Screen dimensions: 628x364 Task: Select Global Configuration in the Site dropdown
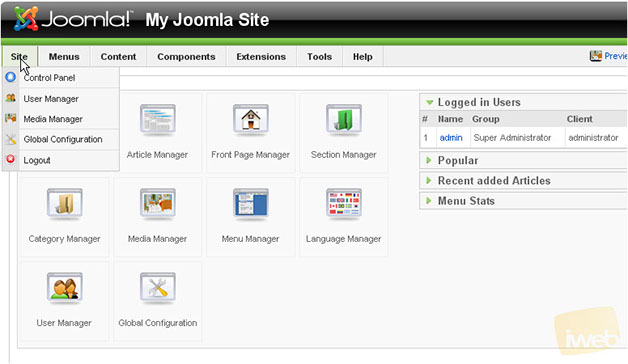pyautogui.click(x=61, y=139)
